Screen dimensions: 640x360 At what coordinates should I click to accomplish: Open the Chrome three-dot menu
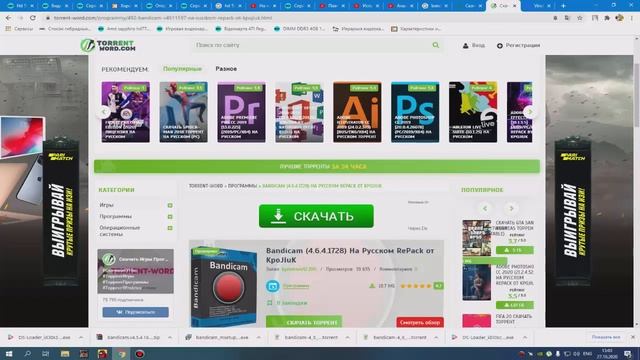[x=632, y=18]
